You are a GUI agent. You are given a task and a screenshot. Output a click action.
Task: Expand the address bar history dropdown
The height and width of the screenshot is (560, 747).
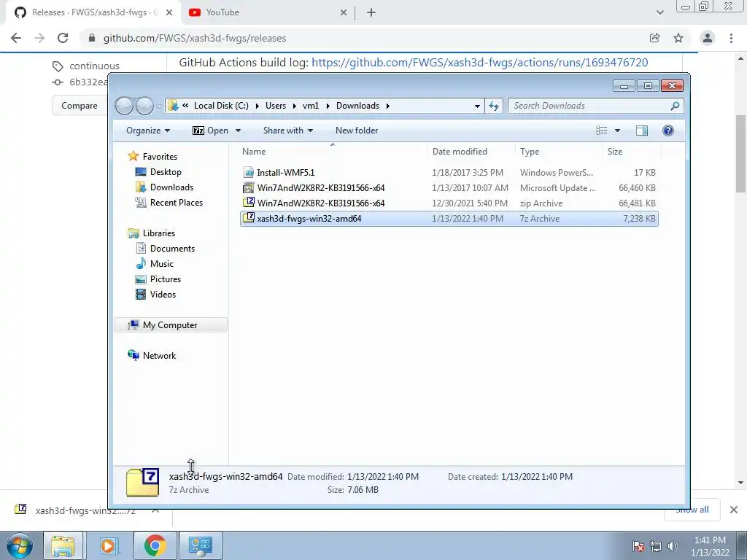click(x=477, y=106)
